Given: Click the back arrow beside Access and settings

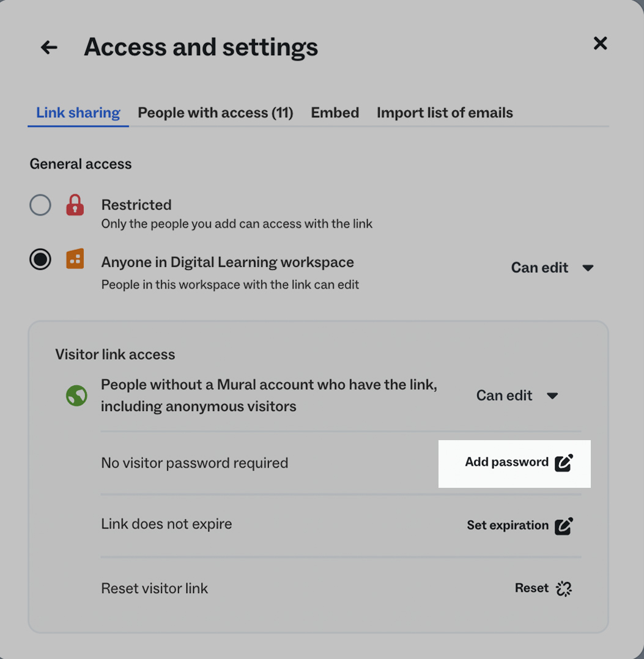Looking at the screenshot, I should [48, 46].
